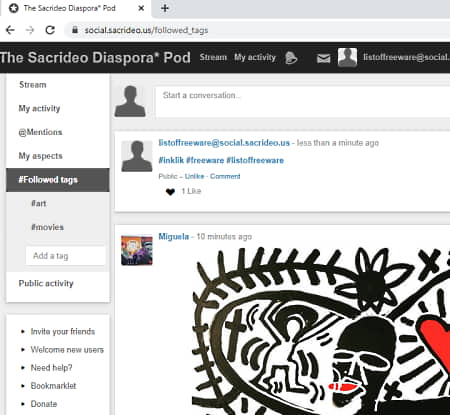Select My activity in the left sidebar

[x=39, y=108]
